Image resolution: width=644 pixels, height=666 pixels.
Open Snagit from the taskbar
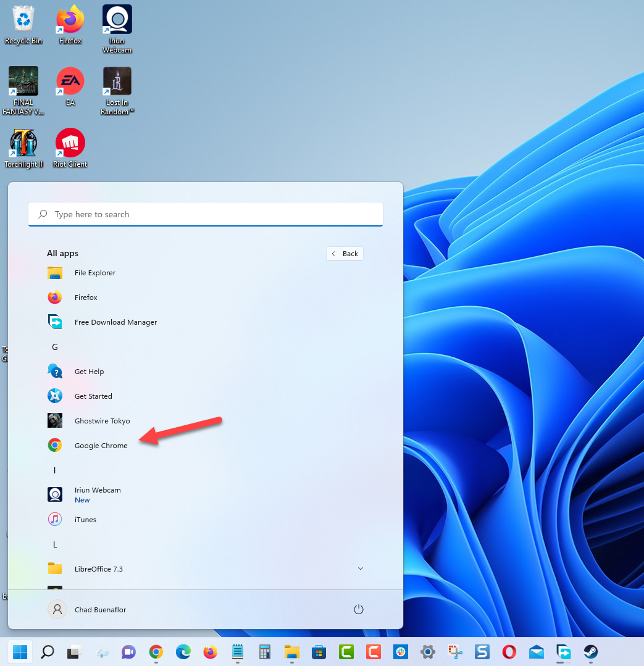[482, 652]
